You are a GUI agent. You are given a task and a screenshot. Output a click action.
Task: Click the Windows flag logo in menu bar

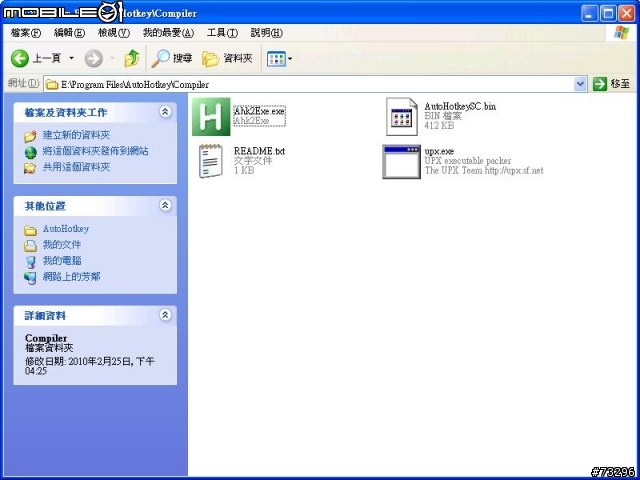click(x=621, y=33)
